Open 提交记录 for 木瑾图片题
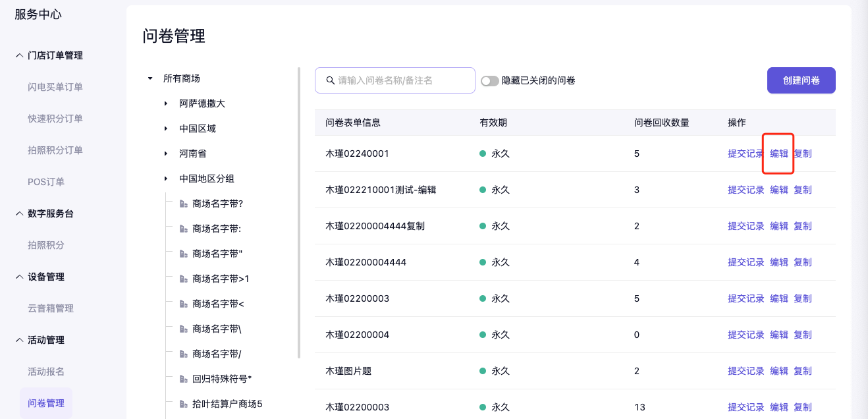868x419 pixels. (x=746, y=371)
